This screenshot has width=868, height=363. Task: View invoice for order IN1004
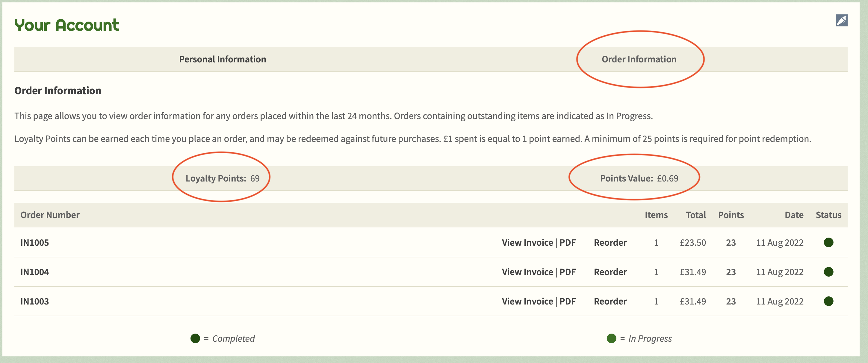tap(527, 272)
